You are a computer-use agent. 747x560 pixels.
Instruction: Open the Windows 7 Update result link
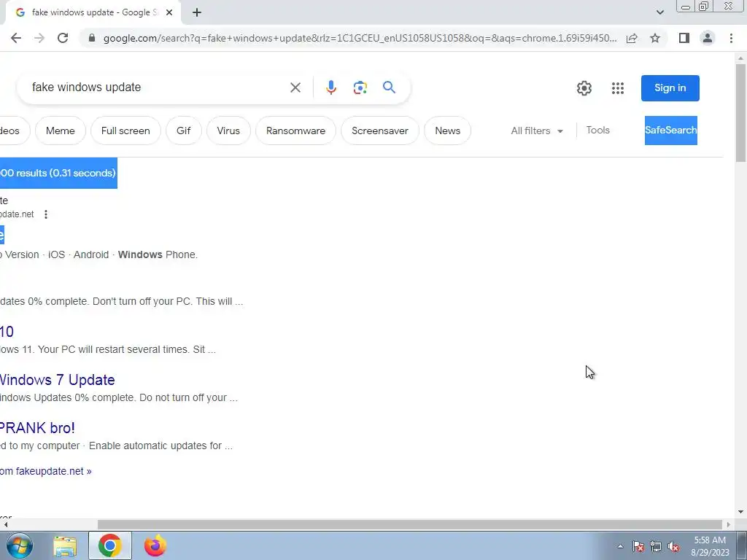pyautogui.click(x=57, y=380)
